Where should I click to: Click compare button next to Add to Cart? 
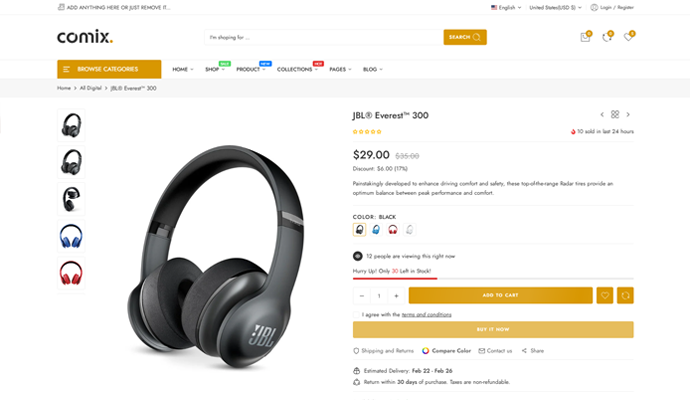(x=625, y=295)
